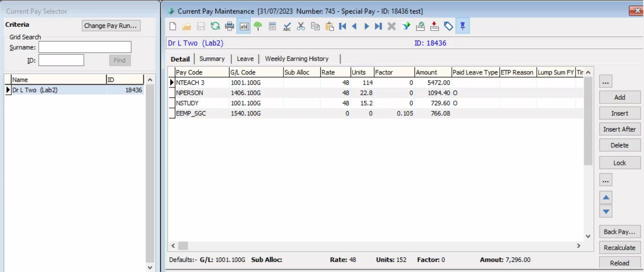The height and width of the screenshot is (272, 644).
Task: Jump to first record arrow icon
Action: [x=343, y=26]
